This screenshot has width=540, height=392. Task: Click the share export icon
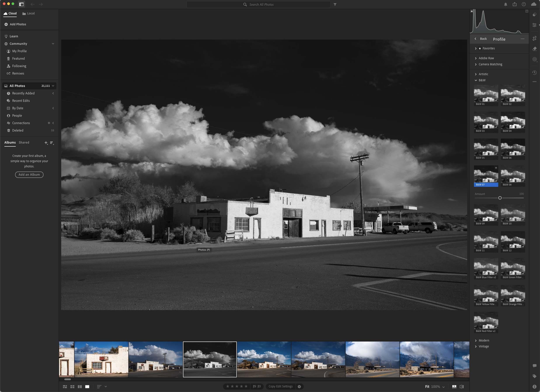[x=514, y=4]
